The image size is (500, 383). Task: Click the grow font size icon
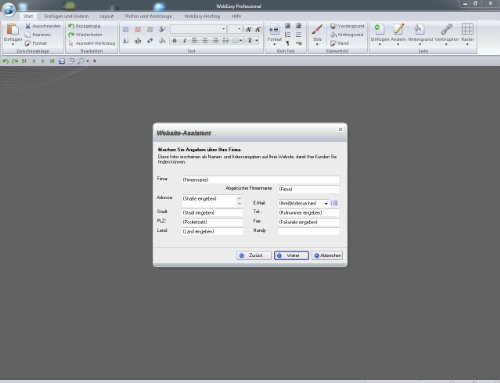click(248, 29)
